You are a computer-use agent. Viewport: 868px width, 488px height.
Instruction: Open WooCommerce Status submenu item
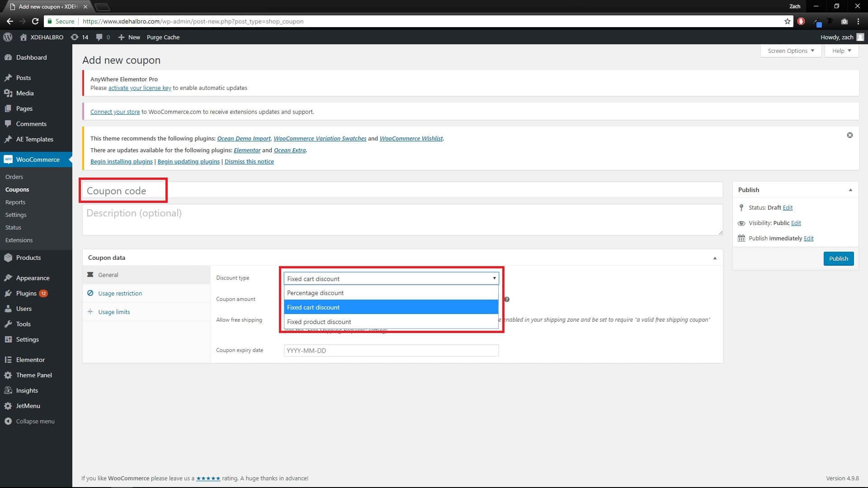click(x=13, y=227)
